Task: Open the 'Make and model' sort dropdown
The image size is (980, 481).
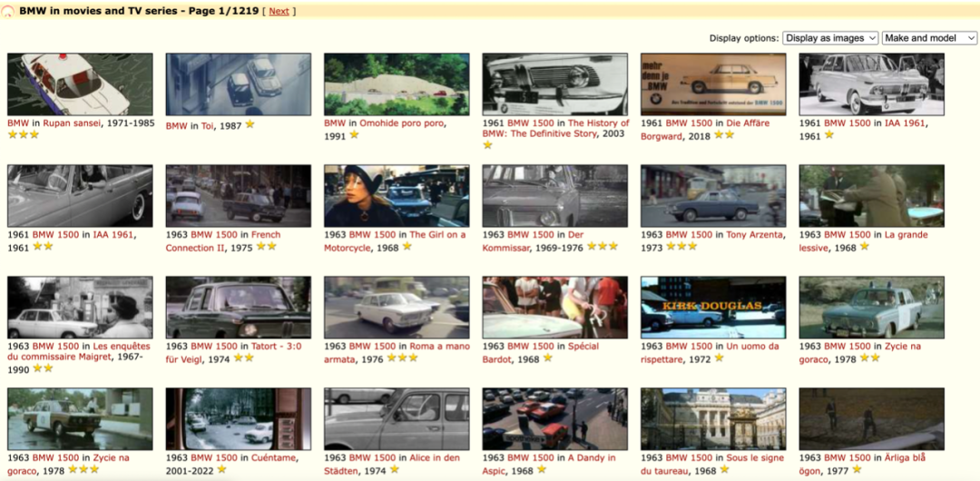Action: [929, 38]
